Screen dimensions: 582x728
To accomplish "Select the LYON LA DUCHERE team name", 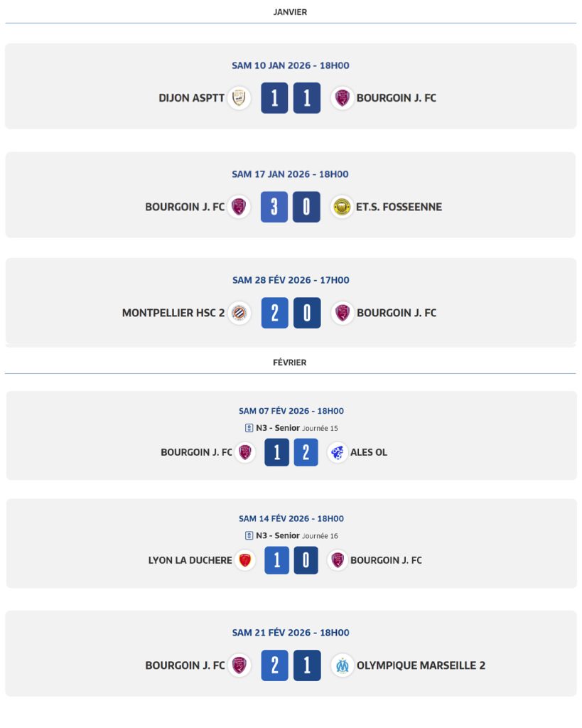I will tap(190, 560).
